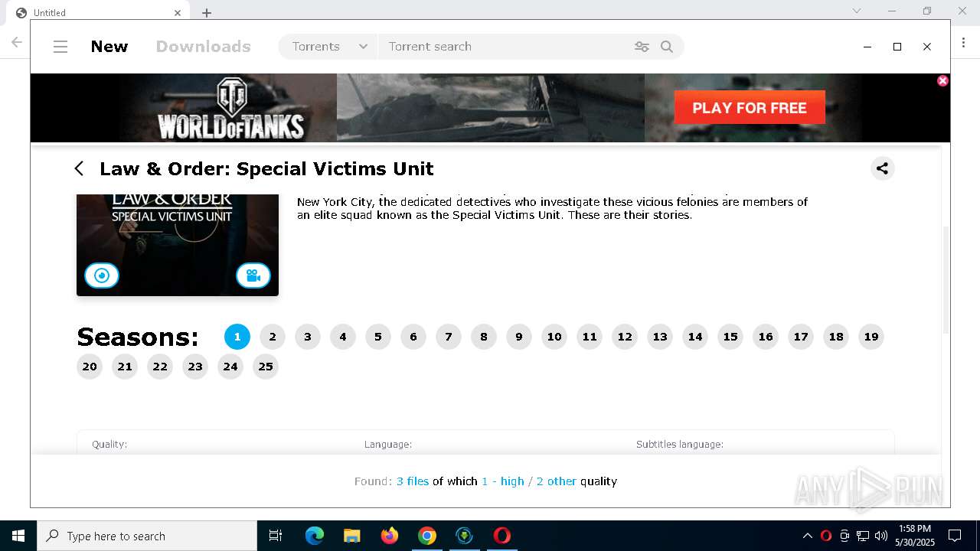Choose season 14
Image resolution: width=980 pixels, height=551 pixels.
pos(695,337)
